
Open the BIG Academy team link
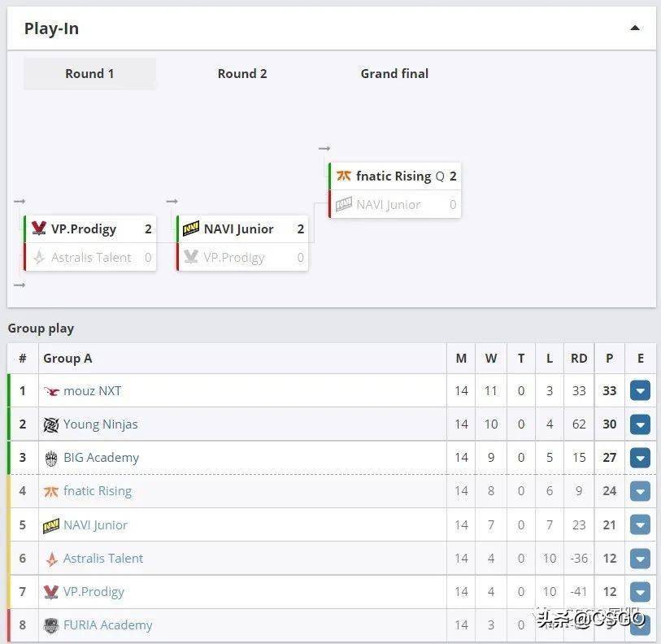tap(101, 458)
